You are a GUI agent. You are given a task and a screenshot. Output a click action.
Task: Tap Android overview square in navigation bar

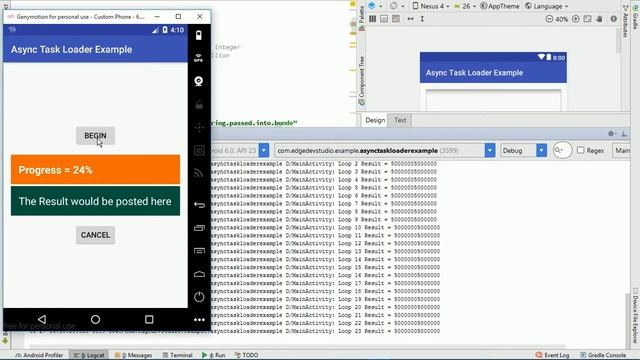pyautogui.click(x=149, y=319)
